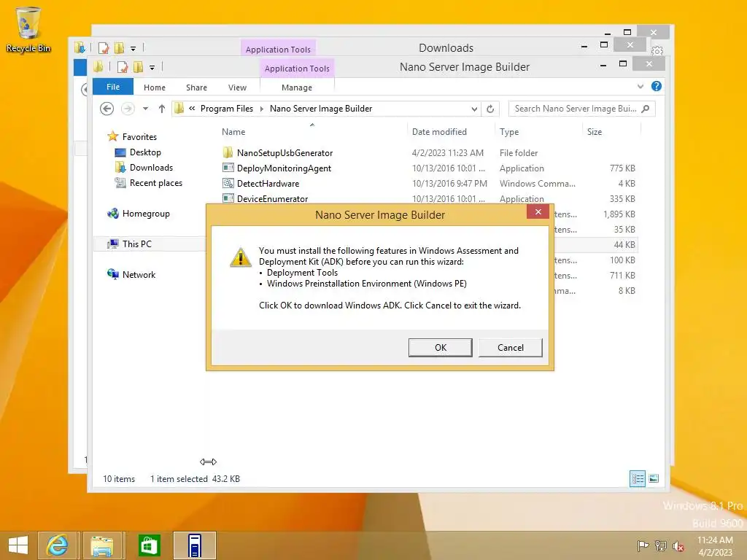Open File Explorer from taskbar
The height and width of the screenshot is (560, 747).
(x=102, y=545)
